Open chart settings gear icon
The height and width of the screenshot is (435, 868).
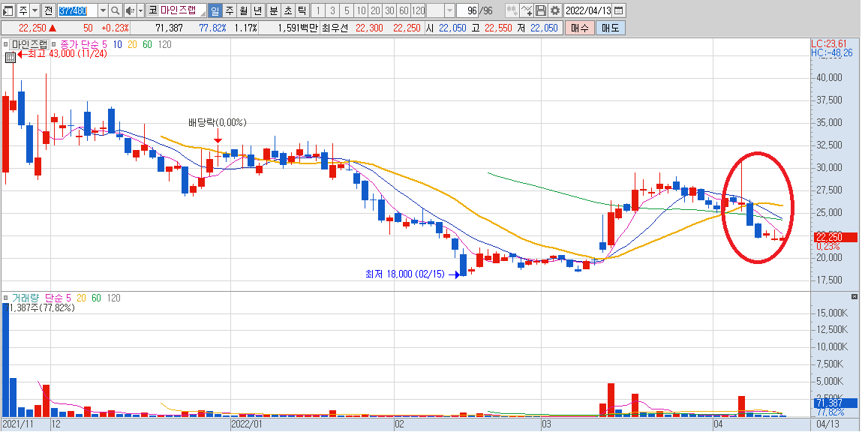[554, 10]
